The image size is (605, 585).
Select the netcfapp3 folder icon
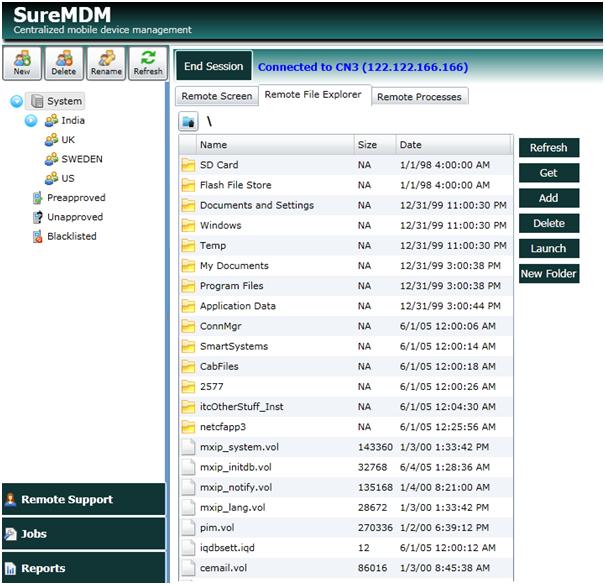pos(188,427)
